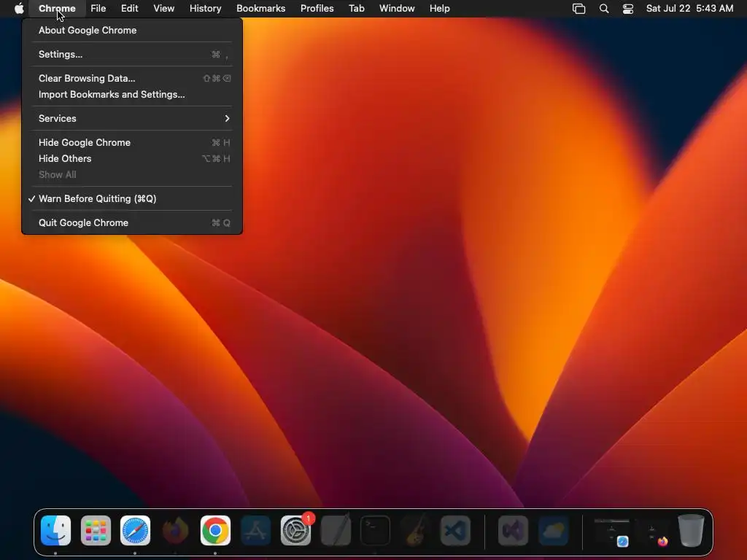Open the App Store Dock icon
The height and width of the screenshot is (560, 747).
255,531
